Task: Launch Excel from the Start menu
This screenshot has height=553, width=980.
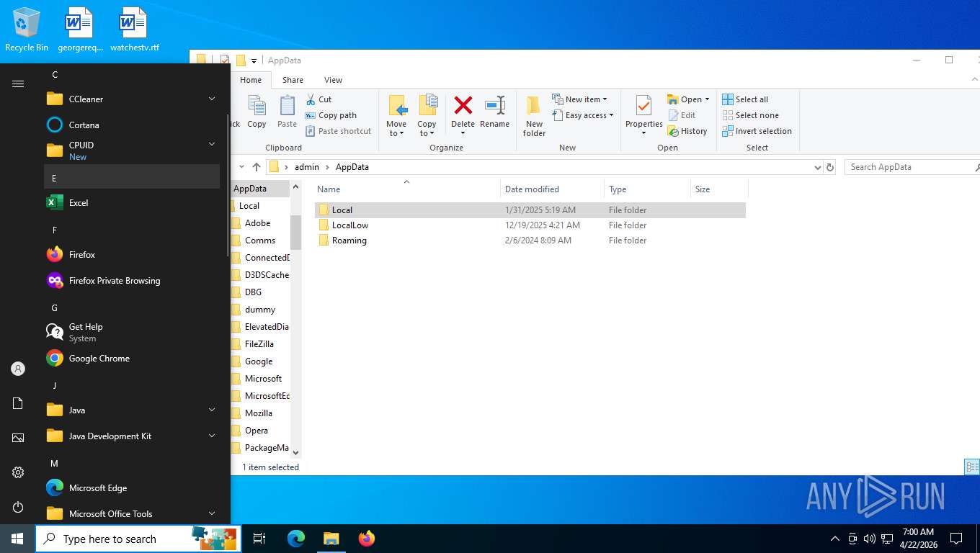Action: (132, 203)
